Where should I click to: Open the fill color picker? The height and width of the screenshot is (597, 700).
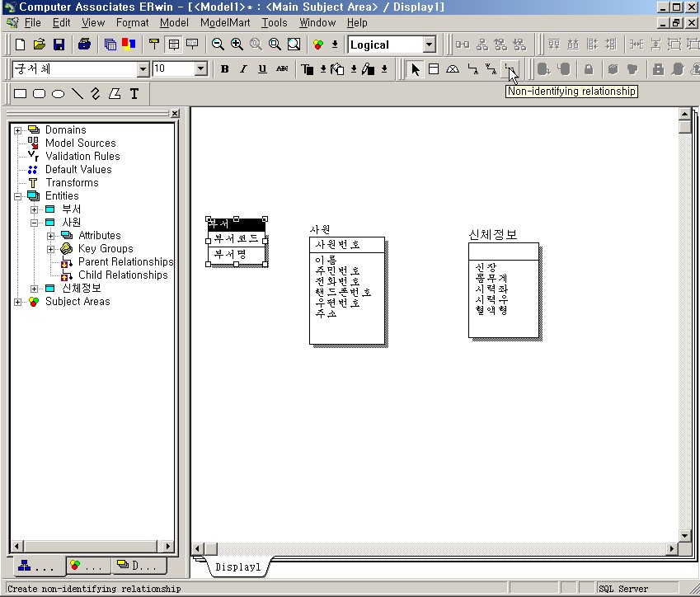[x=337, y=69]
